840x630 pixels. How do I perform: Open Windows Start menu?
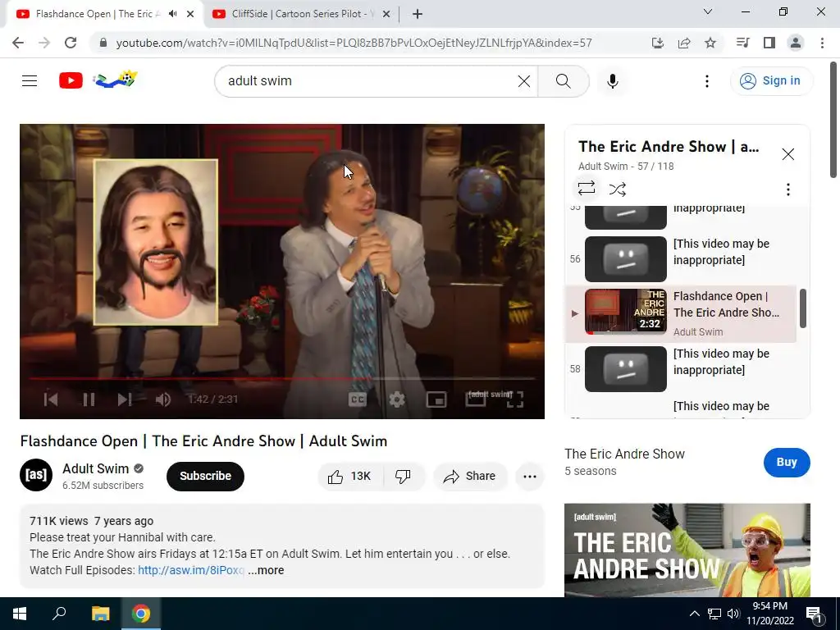click(20, 614)
